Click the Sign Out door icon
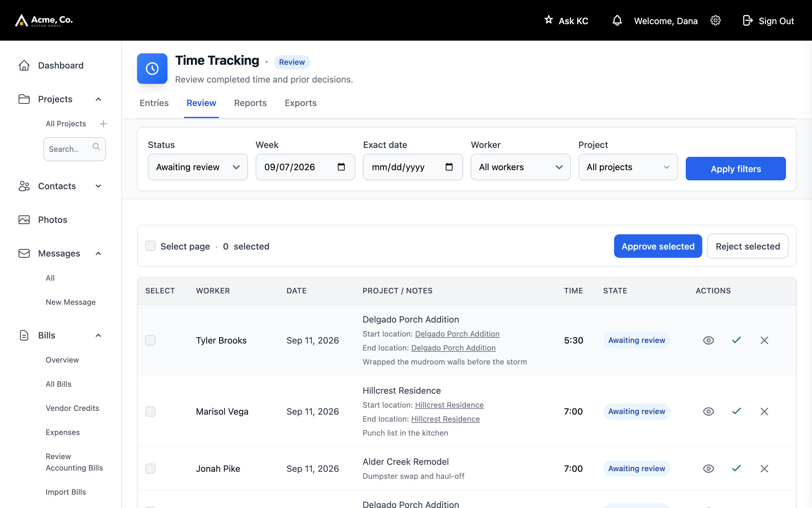Image resolution: width=812 pixels, height=508 pixels. pos(748,21)
